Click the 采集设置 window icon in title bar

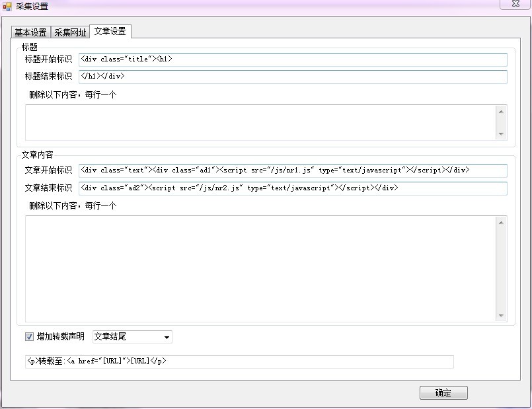(7, 6)
